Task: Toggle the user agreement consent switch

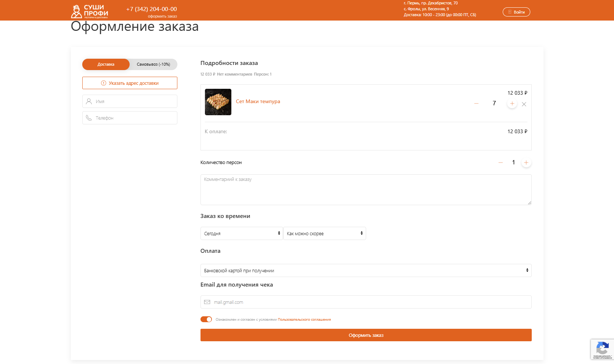Action: coord(206,319)
